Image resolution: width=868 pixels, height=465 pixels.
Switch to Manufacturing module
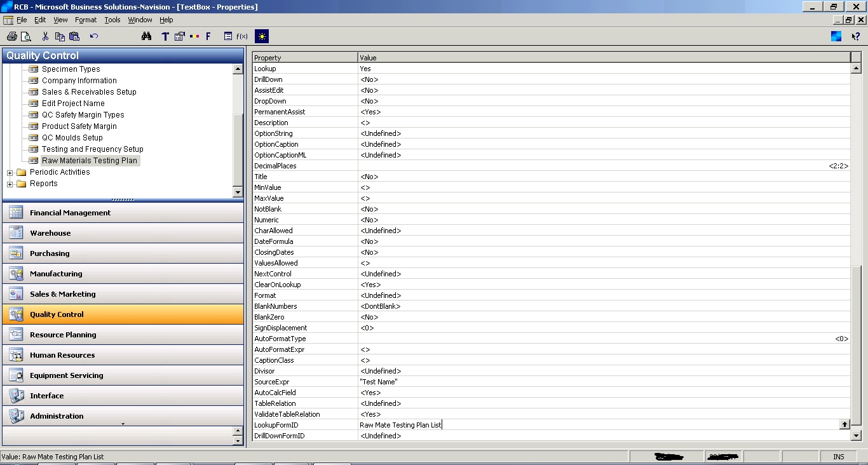pos(123,274)
